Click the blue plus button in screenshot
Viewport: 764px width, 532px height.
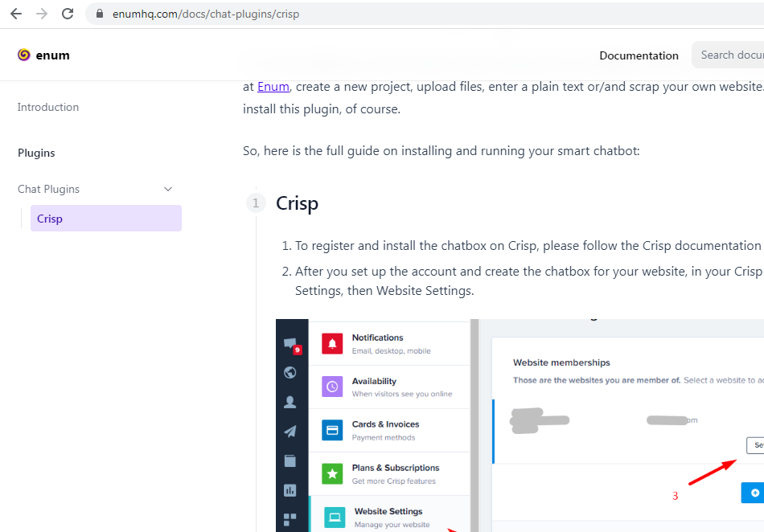tap(753, 493)
